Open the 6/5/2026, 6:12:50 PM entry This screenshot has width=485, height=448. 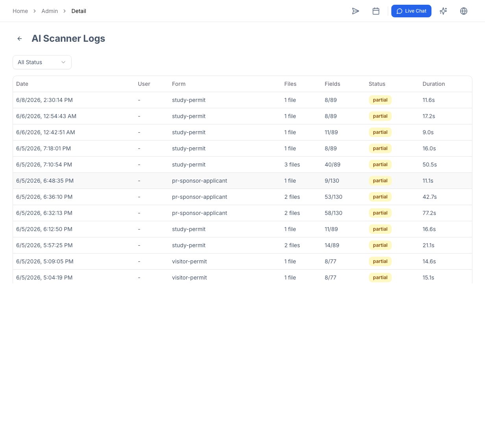242,229
